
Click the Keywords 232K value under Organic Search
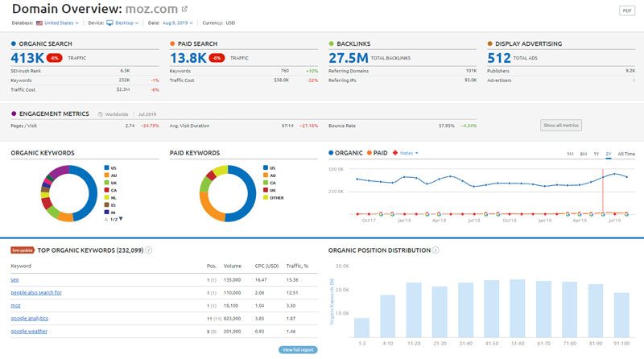[x=125, y=80]
